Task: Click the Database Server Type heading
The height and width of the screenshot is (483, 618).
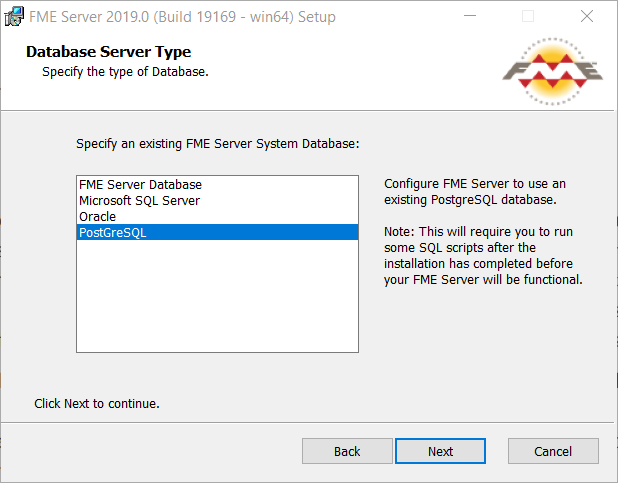Action: click(x=108, y=52)
